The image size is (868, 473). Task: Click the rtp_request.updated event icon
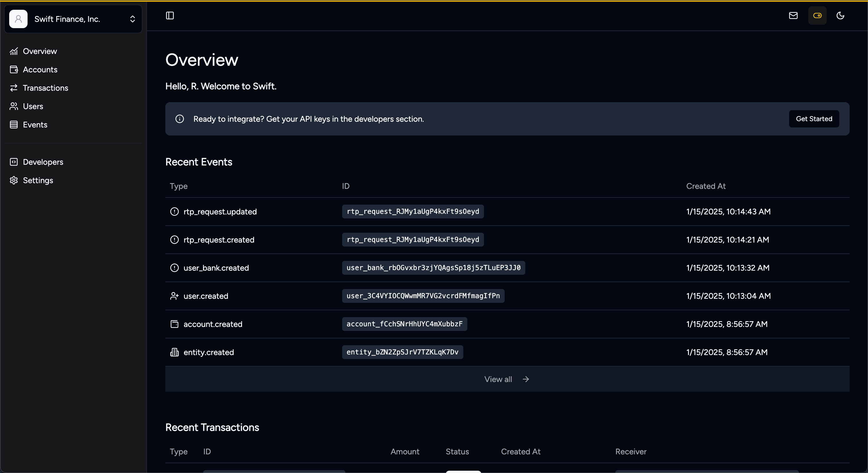point(174,212)
